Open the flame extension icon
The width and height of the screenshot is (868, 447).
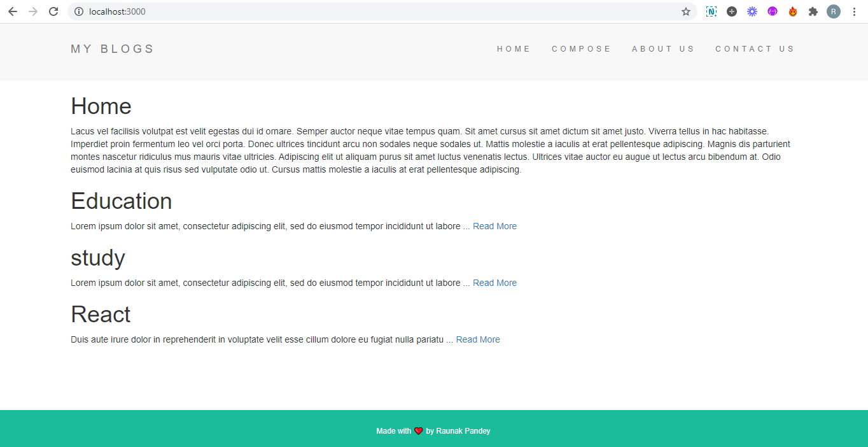tap(793, 11)
